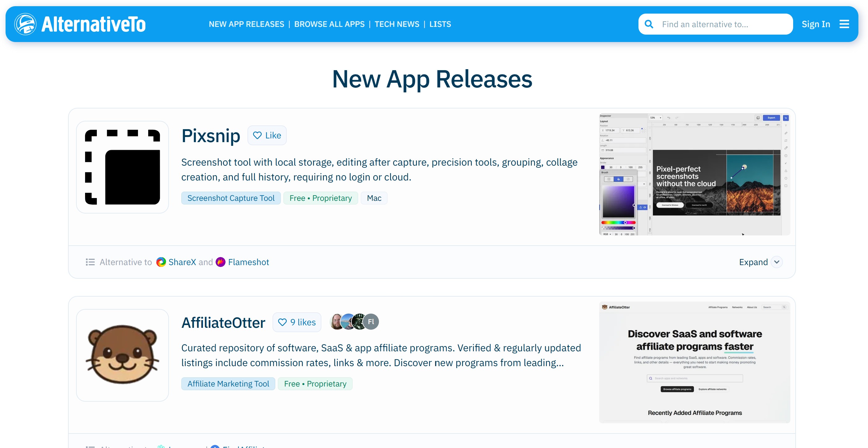The width and height of the screenshot is (868, 448).
Task: Click the Flameshot icon
Action: tap(220, 262)
